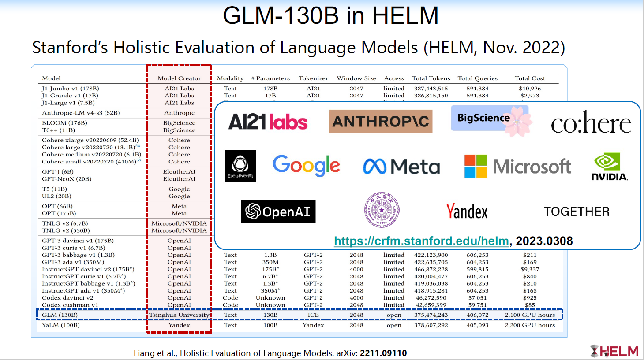Click the Model Creator column header
Viewport: 644px width, 360px height.
(x=179, y=78)
